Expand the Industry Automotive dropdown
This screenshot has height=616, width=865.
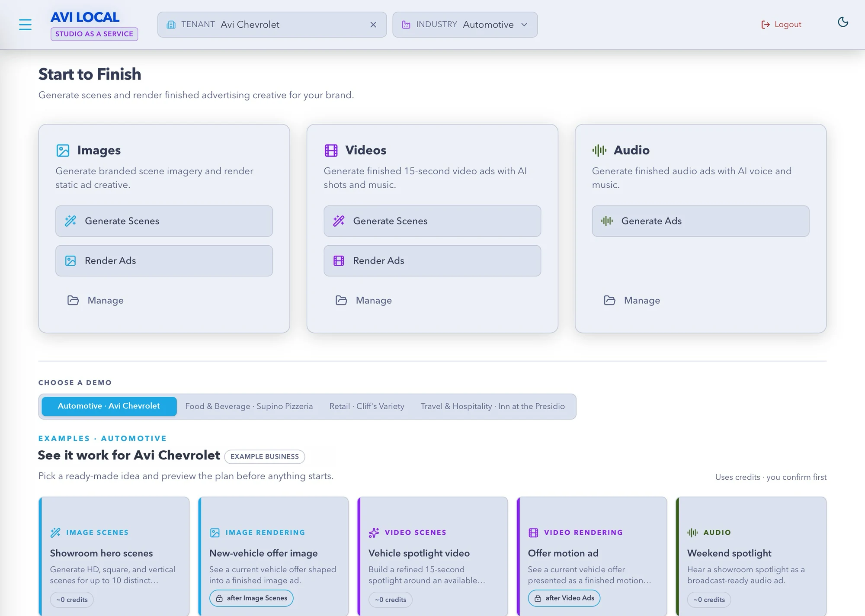[465, 25]
